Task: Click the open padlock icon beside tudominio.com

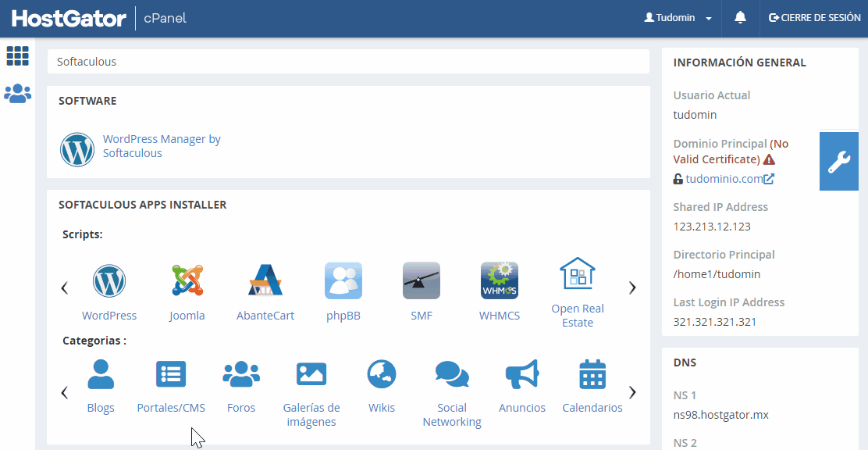Action: click(678, 179)
